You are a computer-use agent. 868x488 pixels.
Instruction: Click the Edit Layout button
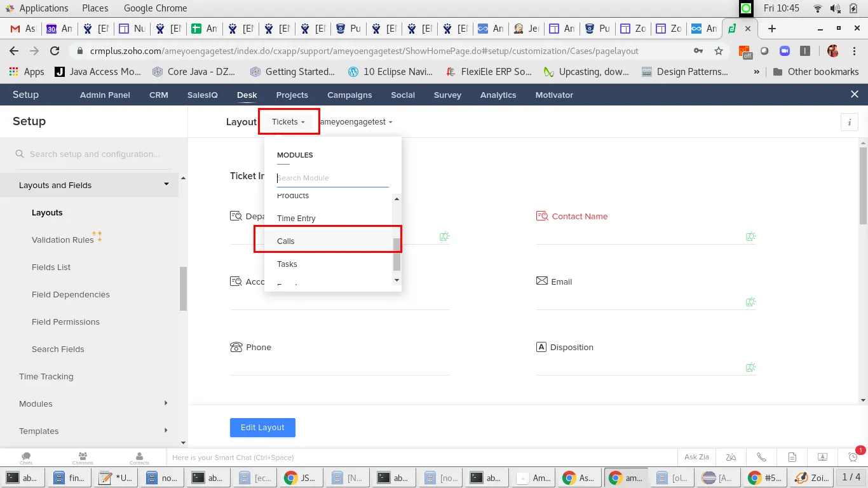pyautogui.click(x=262, y=427)
